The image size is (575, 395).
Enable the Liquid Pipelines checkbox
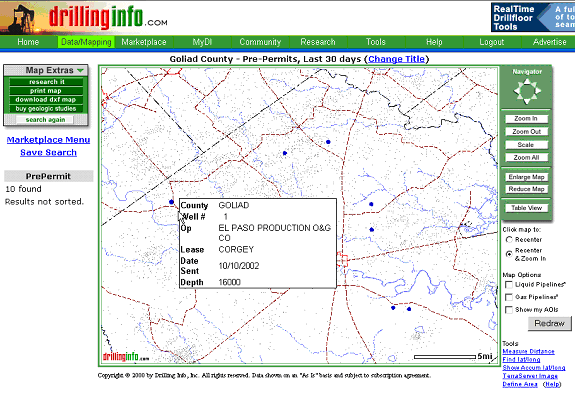509,285
